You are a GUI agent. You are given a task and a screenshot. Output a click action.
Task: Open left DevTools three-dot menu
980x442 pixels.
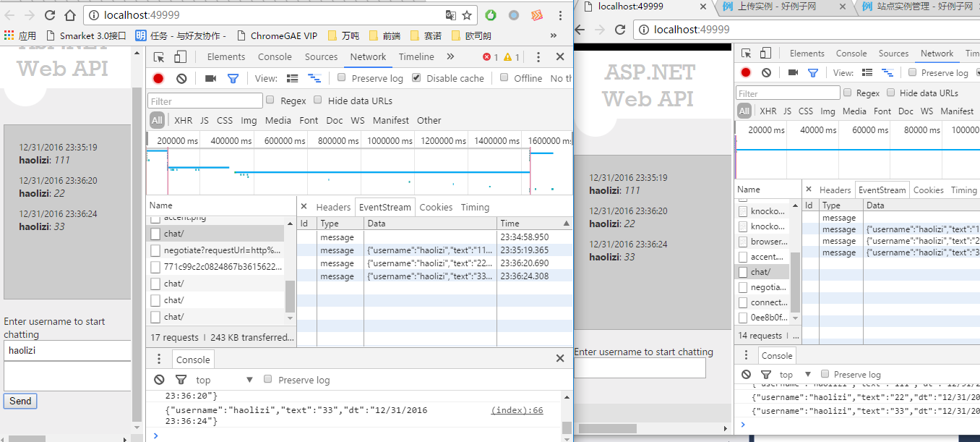pos(538,57)
